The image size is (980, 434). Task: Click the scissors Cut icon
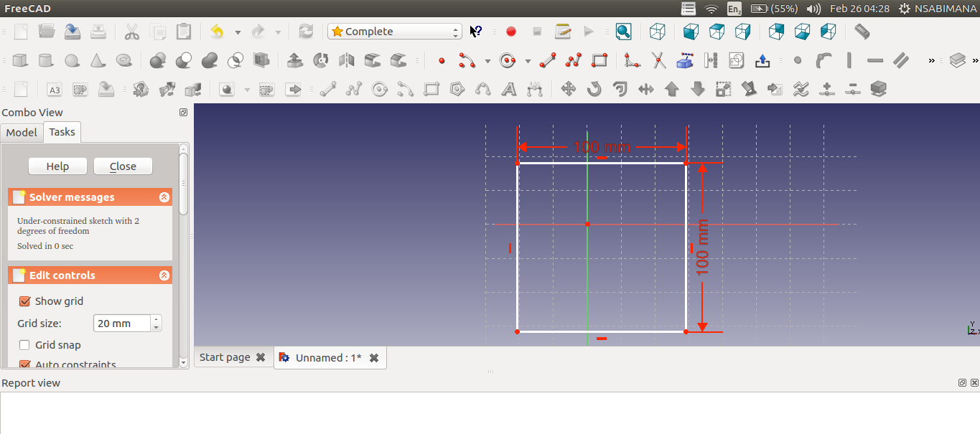pos(131,32)
